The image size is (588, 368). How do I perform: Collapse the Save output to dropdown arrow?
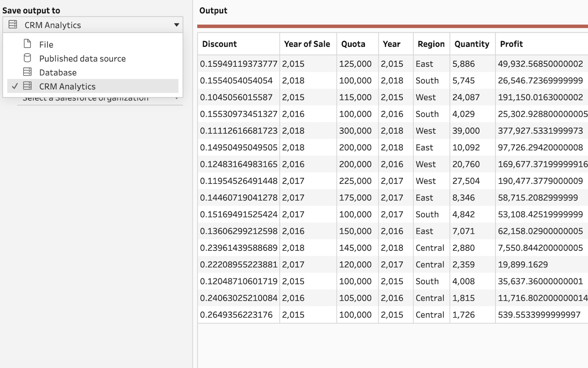[x=176, y=25]
